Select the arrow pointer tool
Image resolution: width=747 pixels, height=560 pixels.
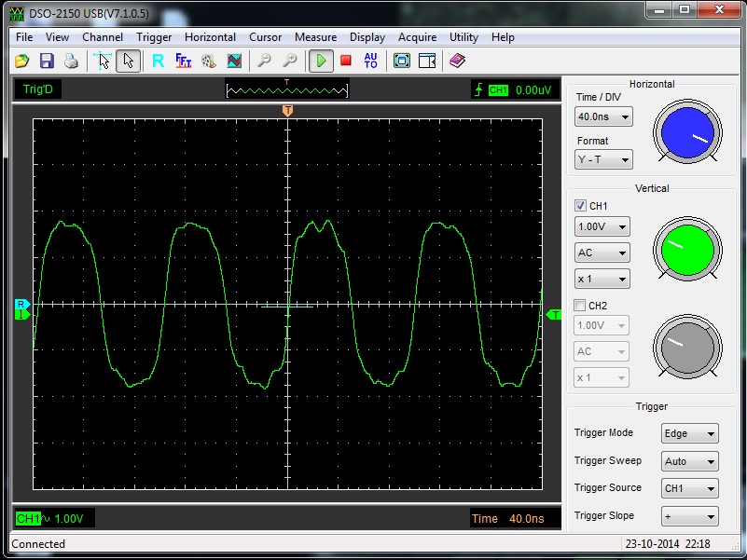pyautogui.click(x=129, y=61)
